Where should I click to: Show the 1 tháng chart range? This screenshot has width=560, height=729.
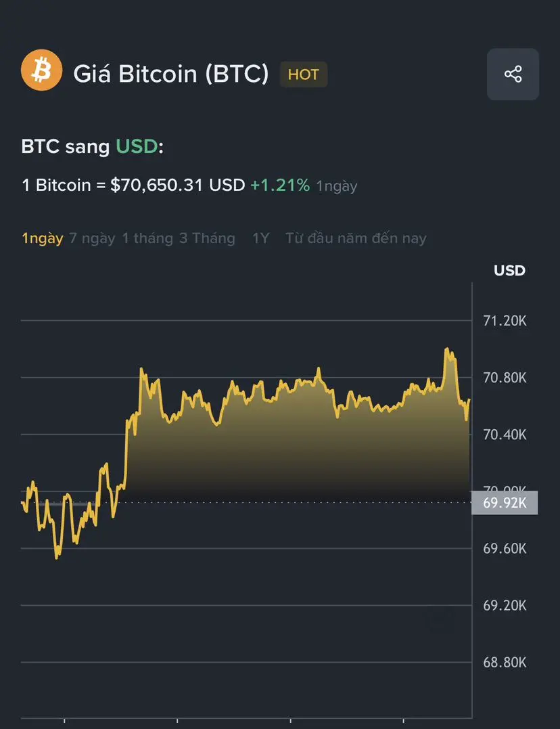click(x=147, y=238)
